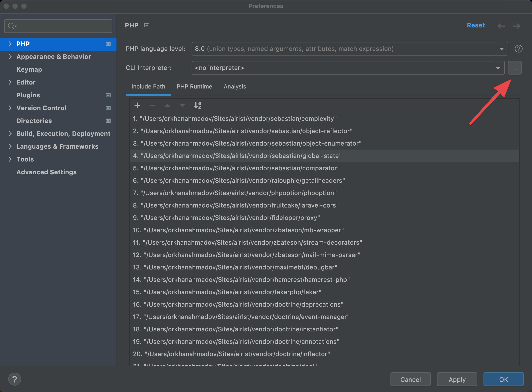Viewport: 532px width, 392px height.
Task: Click the help icon beside language level
Action: click(518, 49)
